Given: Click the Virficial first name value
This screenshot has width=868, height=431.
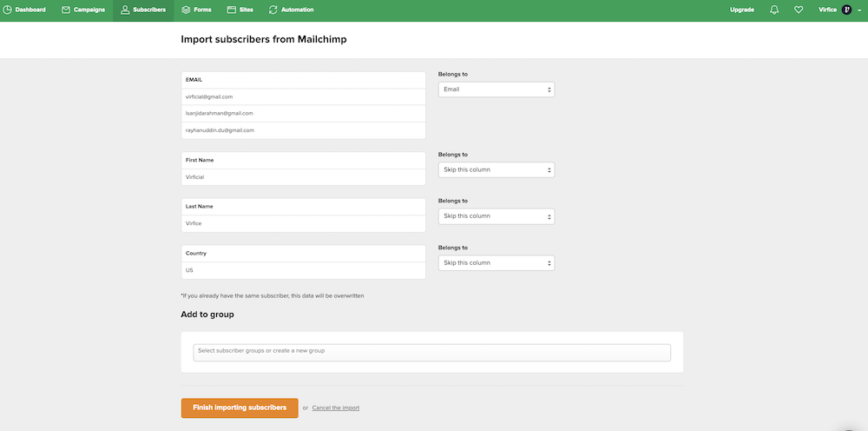Looking at the screenshot, I should pyautogui.click(x=303, y=177).
